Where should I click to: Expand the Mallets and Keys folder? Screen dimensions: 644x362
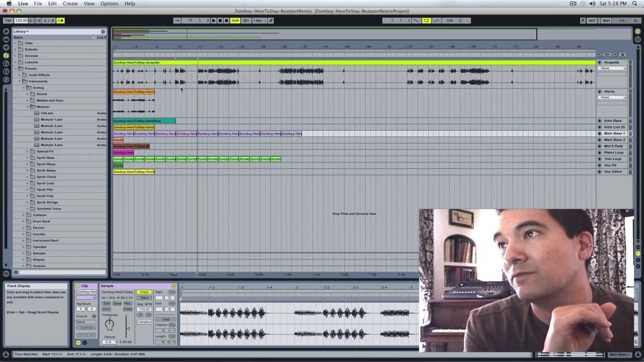(x=27, y=100)
